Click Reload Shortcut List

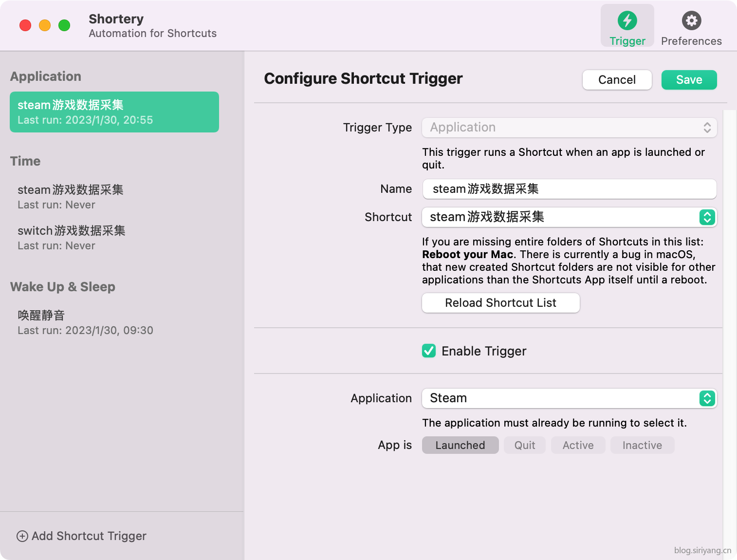(500, 302)
